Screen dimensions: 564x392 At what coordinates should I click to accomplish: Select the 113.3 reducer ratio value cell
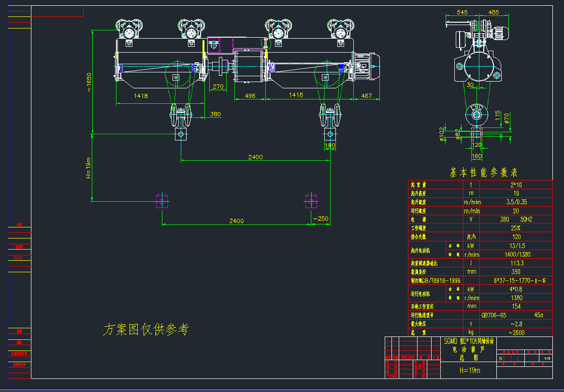(x=516, y=263)
